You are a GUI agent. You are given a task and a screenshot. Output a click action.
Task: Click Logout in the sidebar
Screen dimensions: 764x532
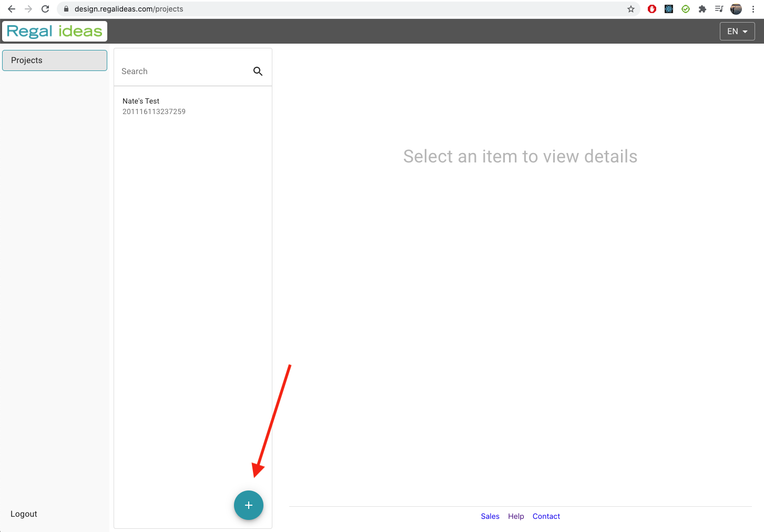(x=24, y=514)
